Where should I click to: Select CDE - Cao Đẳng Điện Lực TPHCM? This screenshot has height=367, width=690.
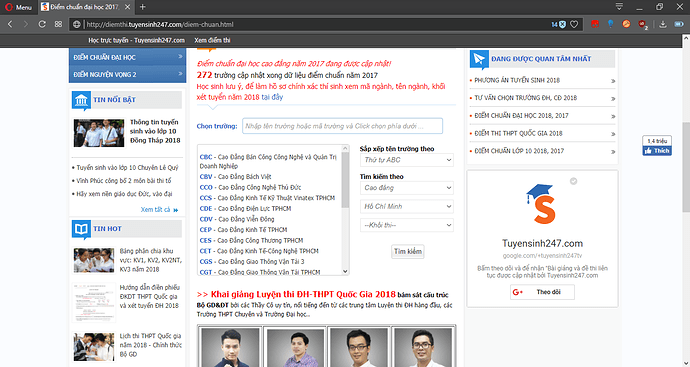click(x=245, y=208)
